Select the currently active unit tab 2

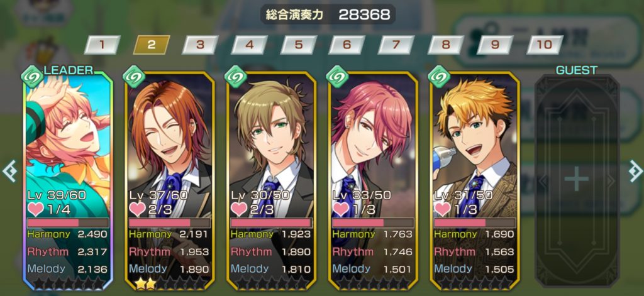(x=152, y=45)
